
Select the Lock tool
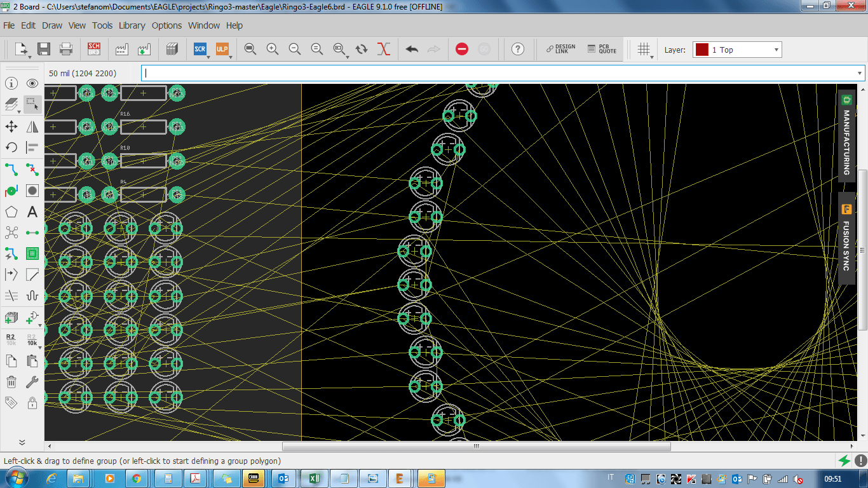(x=32, y=403)
